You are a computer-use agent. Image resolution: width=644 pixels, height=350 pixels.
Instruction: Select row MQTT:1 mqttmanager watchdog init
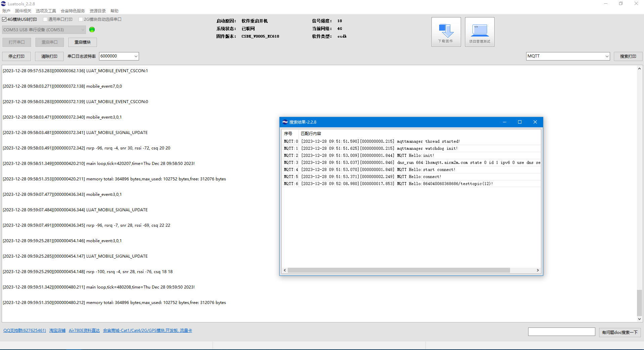coord(411,148)
